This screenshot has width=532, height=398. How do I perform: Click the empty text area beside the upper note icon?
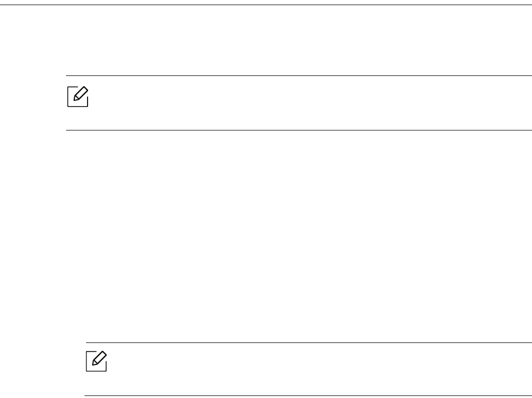(x=305, y=102)
